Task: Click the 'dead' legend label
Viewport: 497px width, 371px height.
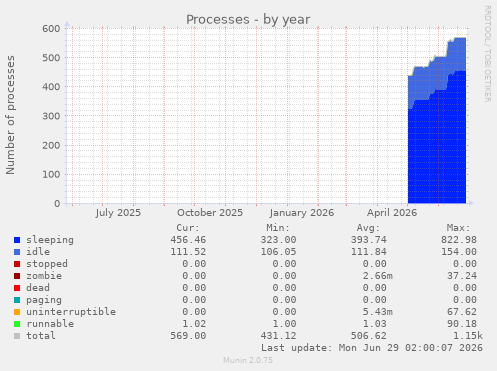Action: [38, 288]
